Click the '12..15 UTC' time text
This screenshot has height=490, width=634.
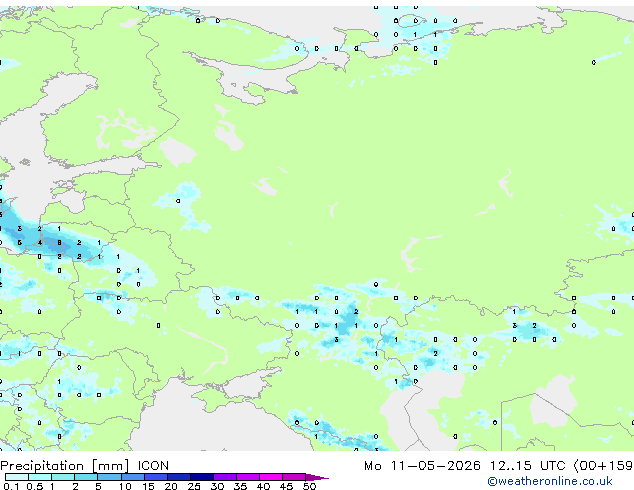point(528,466)
